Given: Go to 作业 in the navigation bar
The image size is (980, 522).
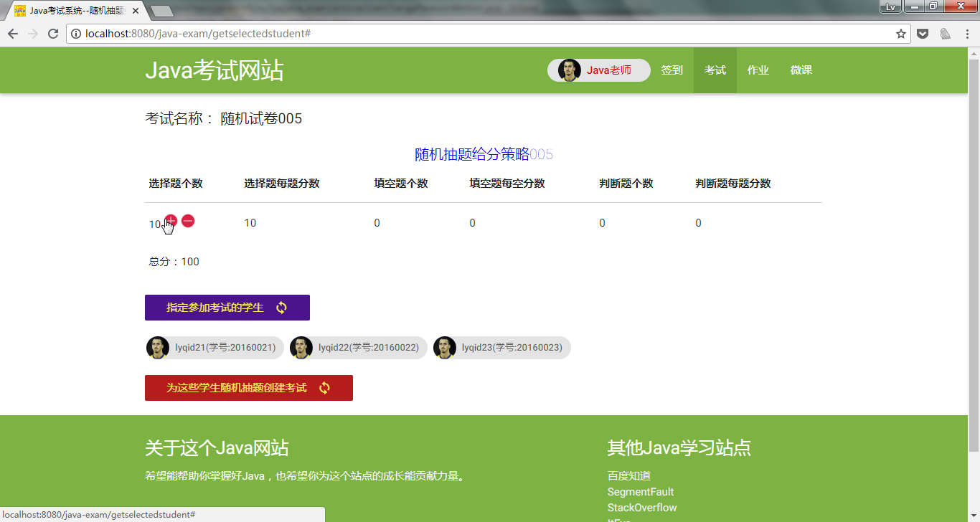Looking at the screenshot, I should (758, 70).
